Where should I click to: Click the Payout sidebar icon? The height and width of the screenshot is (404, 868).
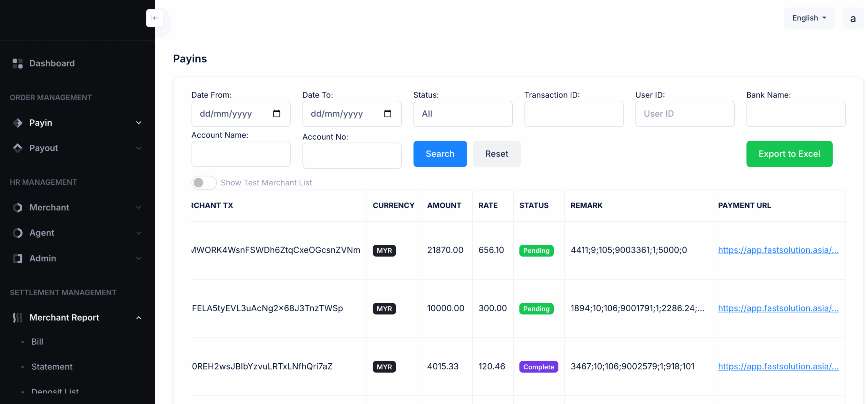(17, 148)
